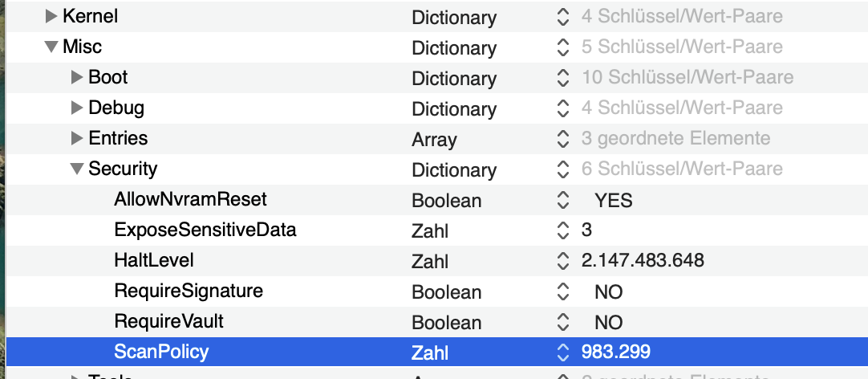868x379 pixels.
Task: Select the ExposeSensitiveData key row
Action: coord(205,230)
